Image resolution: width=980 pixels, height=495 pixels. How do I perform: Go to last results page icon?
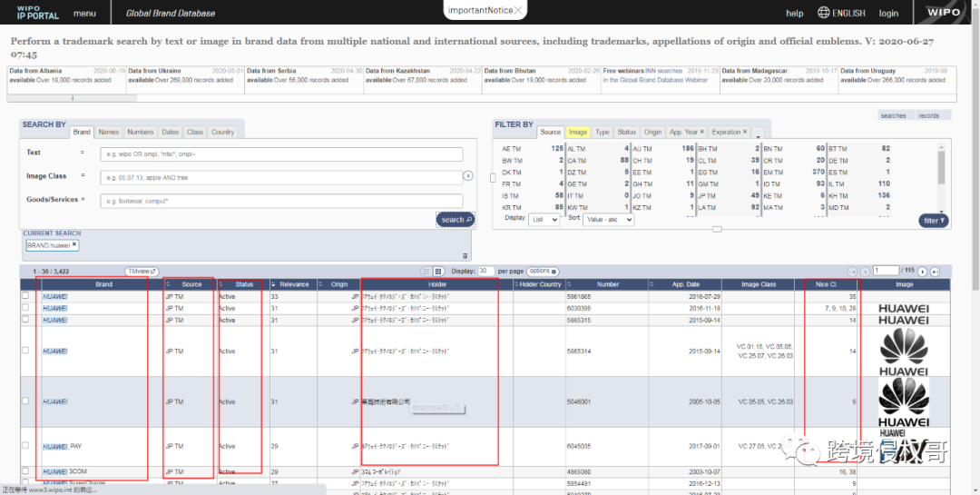click(935, 272)
